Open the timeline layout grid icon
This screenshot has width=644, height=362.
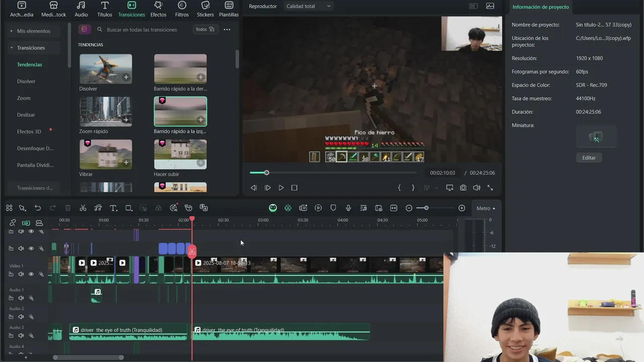point(9,208)
